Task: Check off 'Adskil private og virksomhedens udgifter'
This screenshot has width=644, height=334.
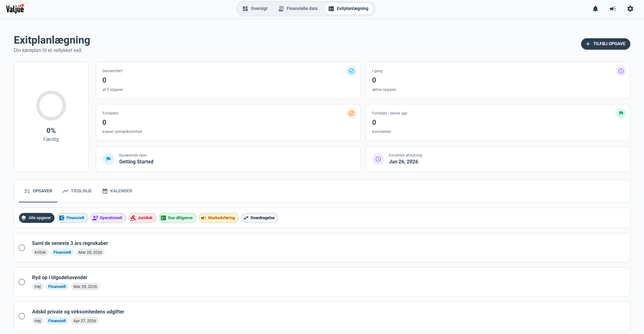Action: pyautogui.click(x=22, y=316)
